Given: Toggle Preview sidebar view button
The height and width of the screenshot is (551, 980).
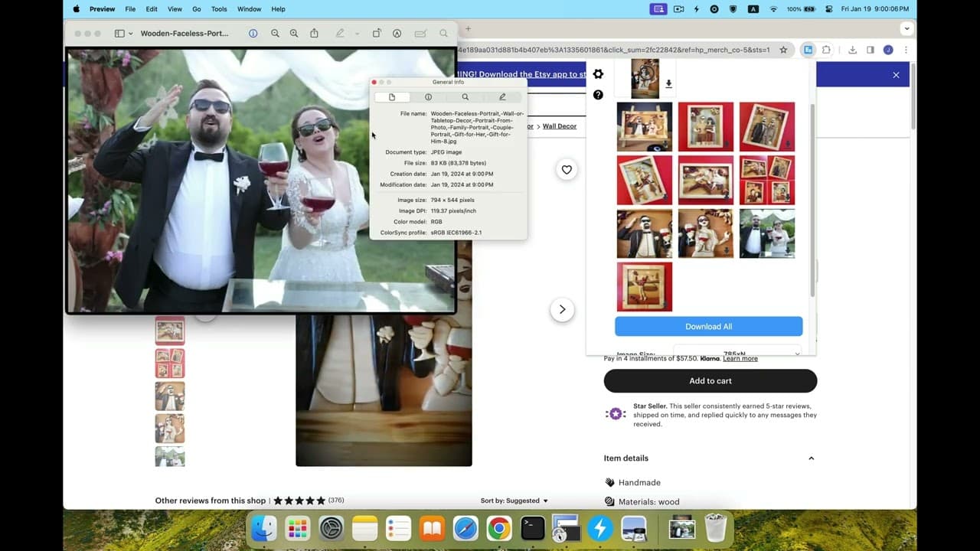Looking at the screenshot, I should (119, 34).
